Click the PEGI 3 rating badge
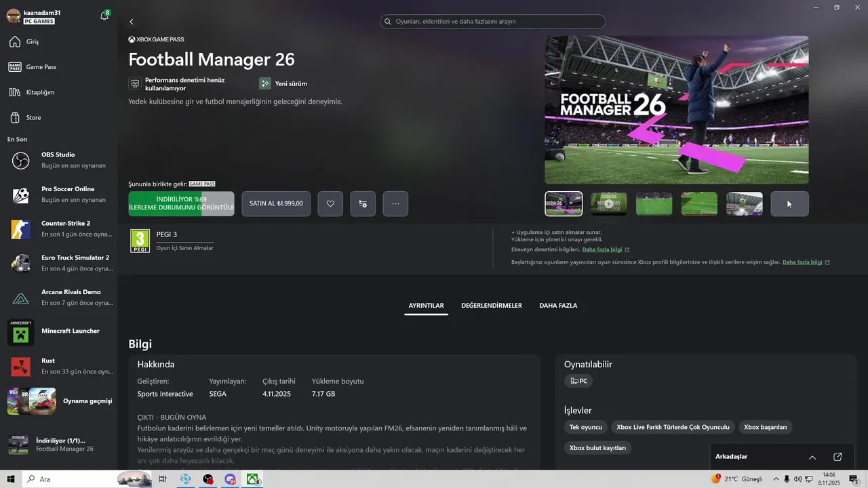Viewport: 868px width, 488px height. pos(140,241)
